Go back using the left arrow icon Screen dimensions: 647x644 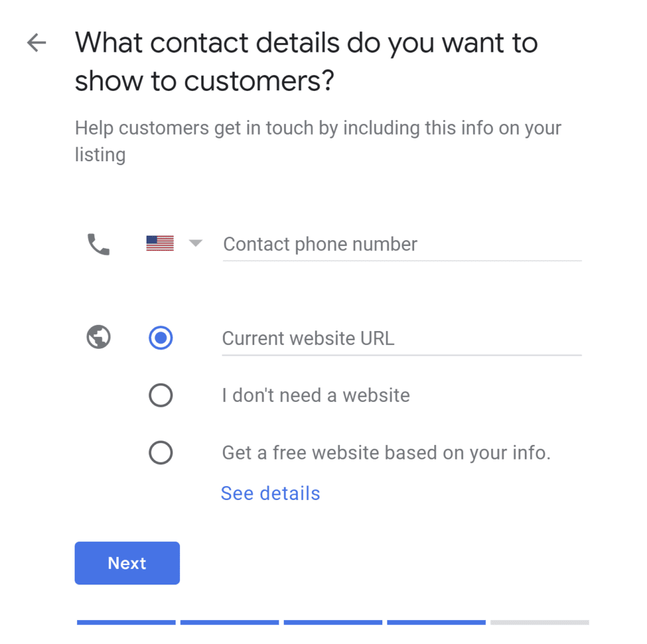tap(36, 42)
